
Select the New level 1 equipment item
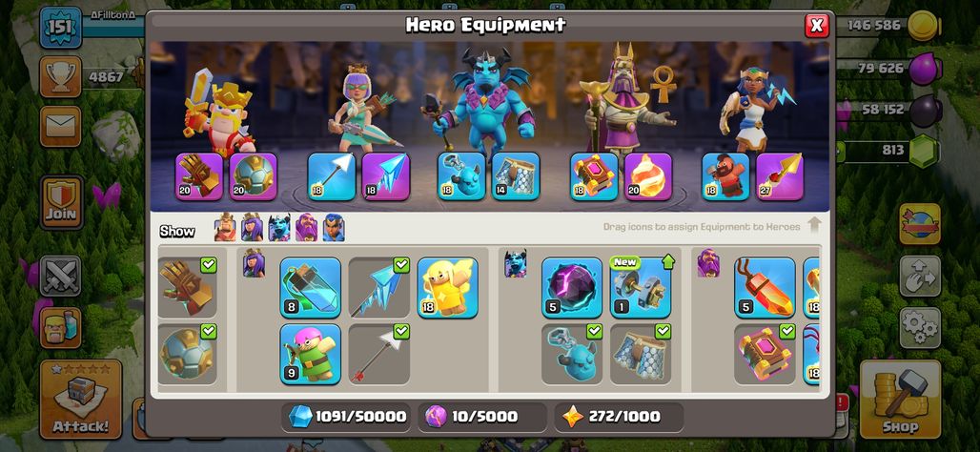point(641,288)
